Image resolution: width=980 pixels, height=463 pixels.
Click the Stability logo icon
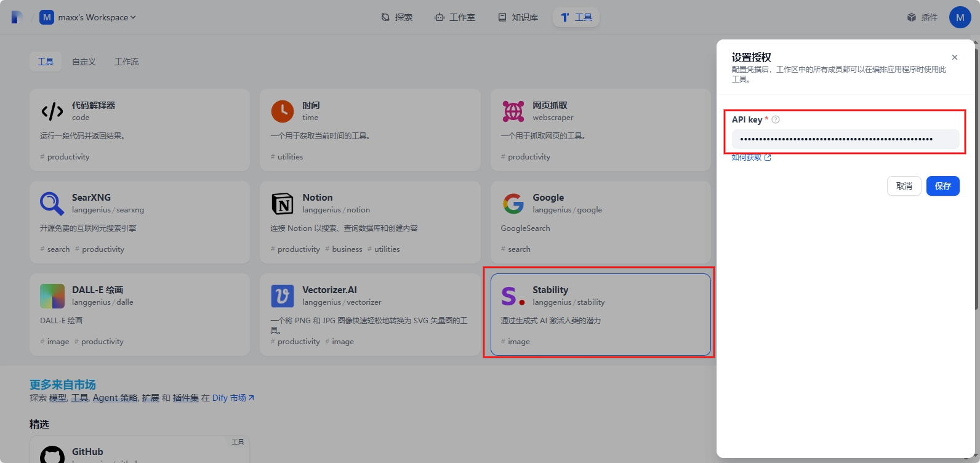click(513, 296)
